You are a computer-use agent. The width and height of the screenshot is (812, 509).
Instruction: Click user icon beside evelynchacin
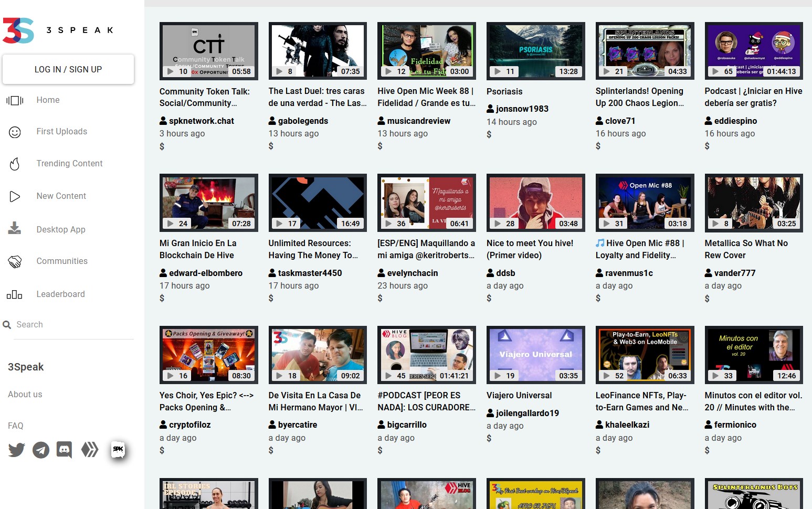pos(382,273)
